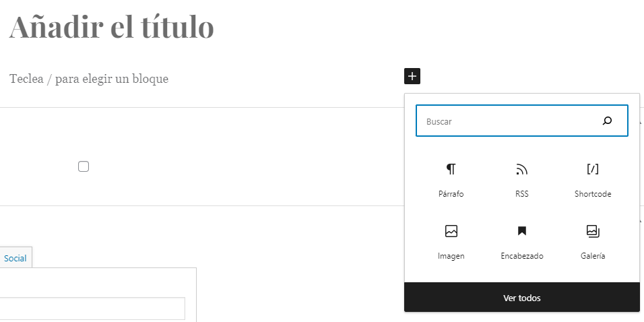Tick the empty checkbox in the panel
Viewport: 644px width, 322px height.
[x=84, y=166]
